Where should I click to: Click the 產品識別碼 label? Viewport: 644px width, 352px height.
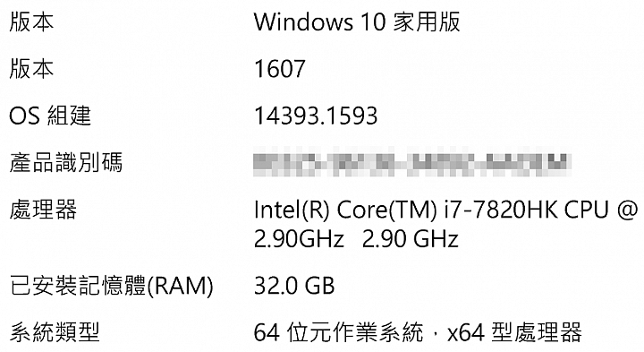(x=65, y=162)
